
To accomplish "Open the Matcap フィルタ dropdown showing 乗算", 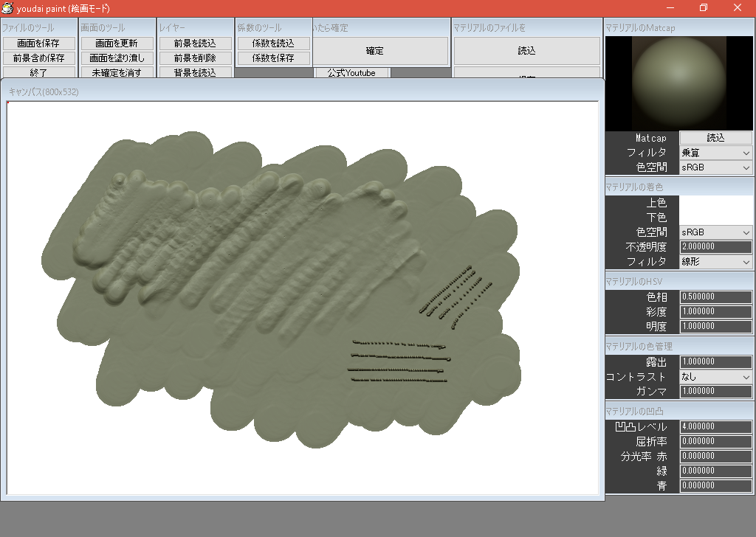I will tap(714, 153).
